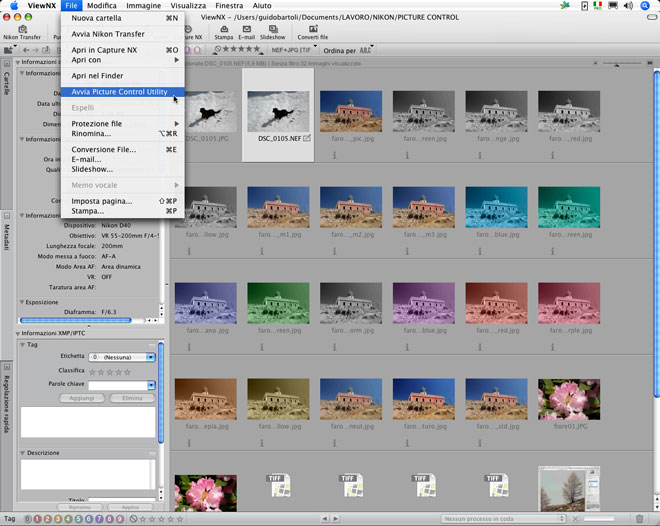Clear tag with label 0
Viewport: 660px width, 526px height.
click(x=27, y=519)
